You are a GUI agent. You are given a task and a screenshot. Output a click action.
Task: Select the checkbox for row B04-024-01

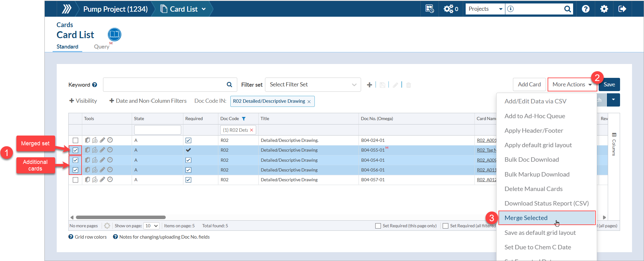75,140
